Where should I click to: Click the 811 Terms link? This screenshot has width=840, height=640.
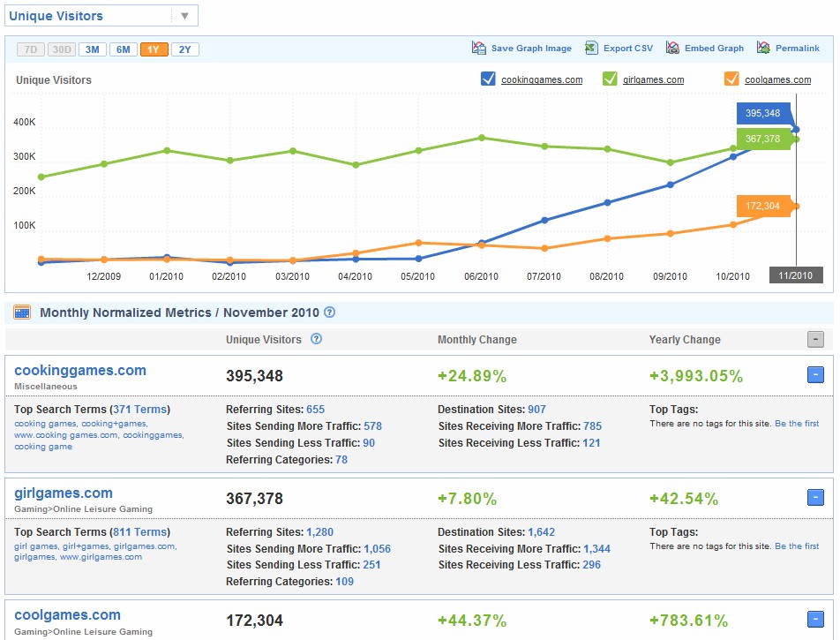tap(139, 532)
